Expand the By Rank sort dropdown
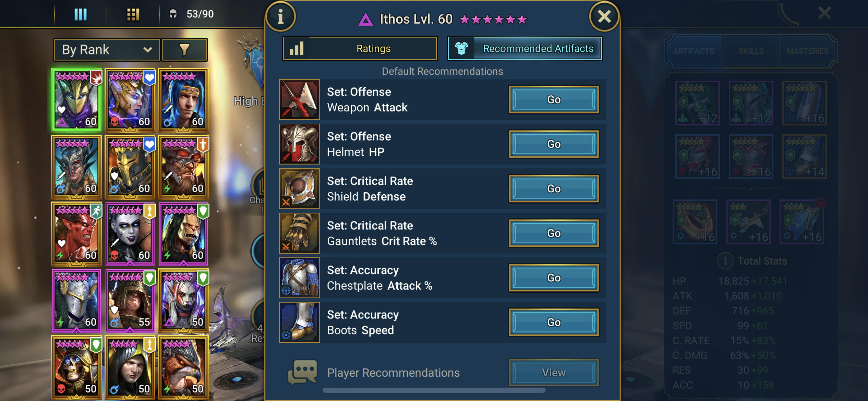This screenshot has width=868, height=401. (107, 50)
